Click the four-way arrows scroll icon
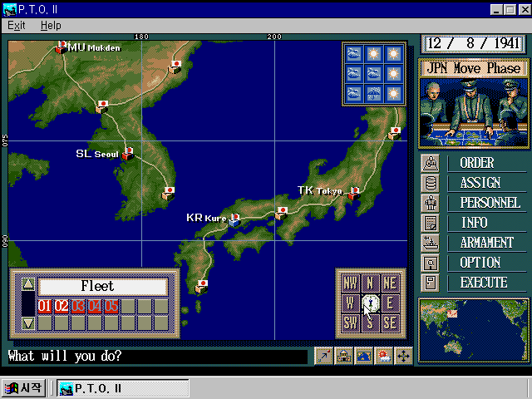 tap(403, 356)
